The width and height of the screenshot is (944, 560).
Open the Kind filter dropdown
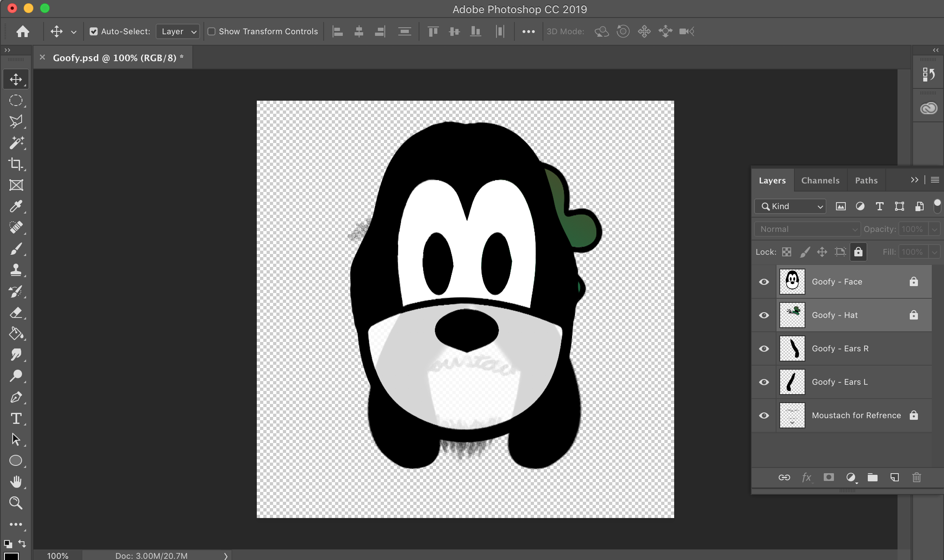click(x=790, y=206)
